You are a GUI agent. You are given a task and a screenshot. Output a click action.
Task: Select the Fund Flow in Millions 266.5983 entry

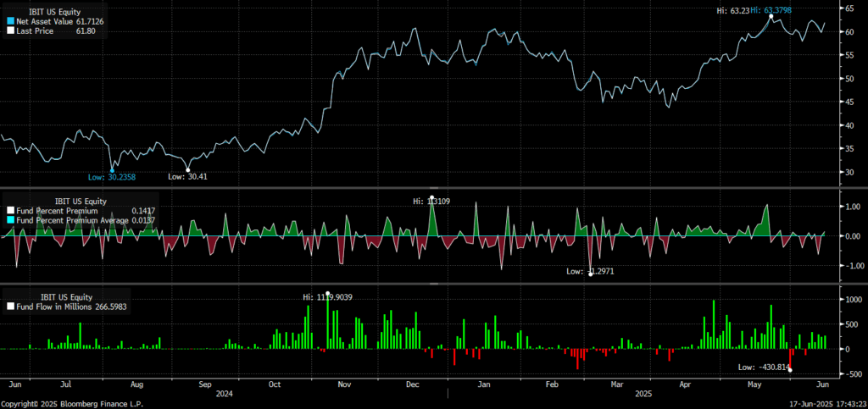(68, 306)
